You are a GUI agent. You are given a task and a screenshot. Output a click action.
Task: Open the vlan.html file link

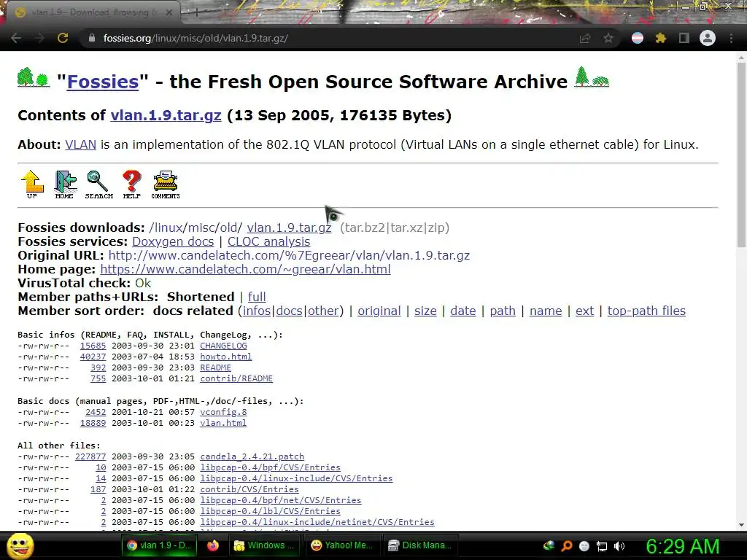(x=223, y=423)
